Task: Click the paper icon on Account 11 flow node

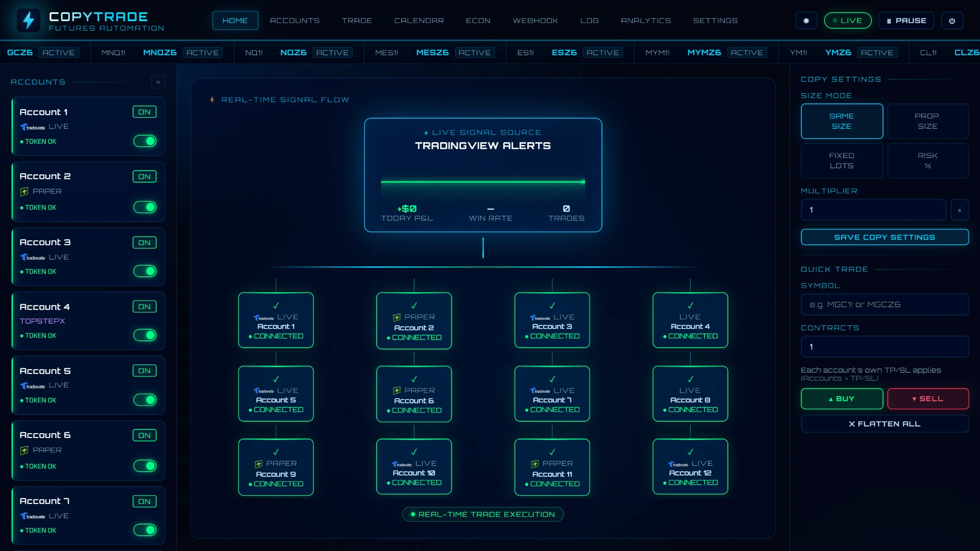Action: click(x=535, y=464)
